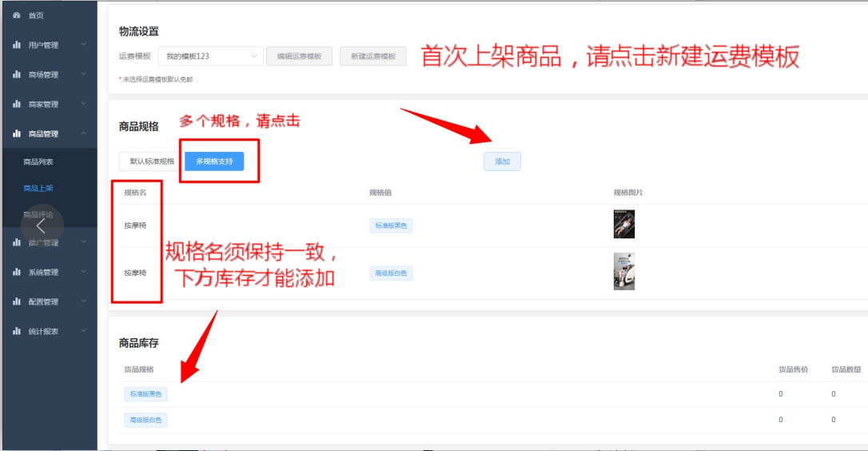Click the bar-chart icon beside 用户管理
Viewport: 868px width, 451px height.
click(x=17, y=45)
